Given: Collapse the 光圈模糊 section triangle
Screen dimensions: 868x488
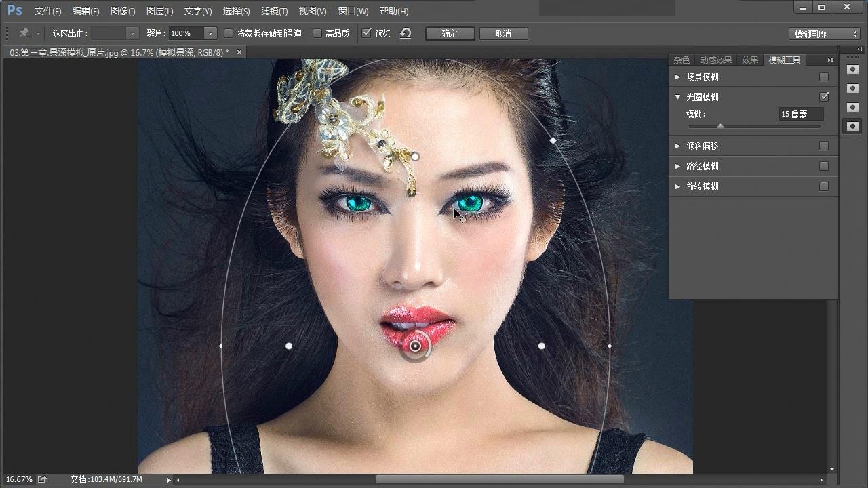Looking at the screenshot, I should tap(677, 97).
